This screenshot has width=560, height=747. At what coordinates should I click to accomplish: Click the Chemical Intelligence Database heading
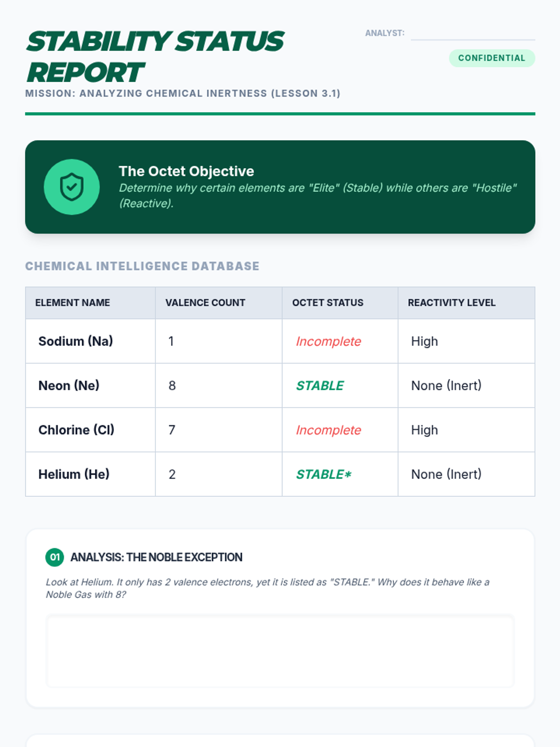coord(142,266)
